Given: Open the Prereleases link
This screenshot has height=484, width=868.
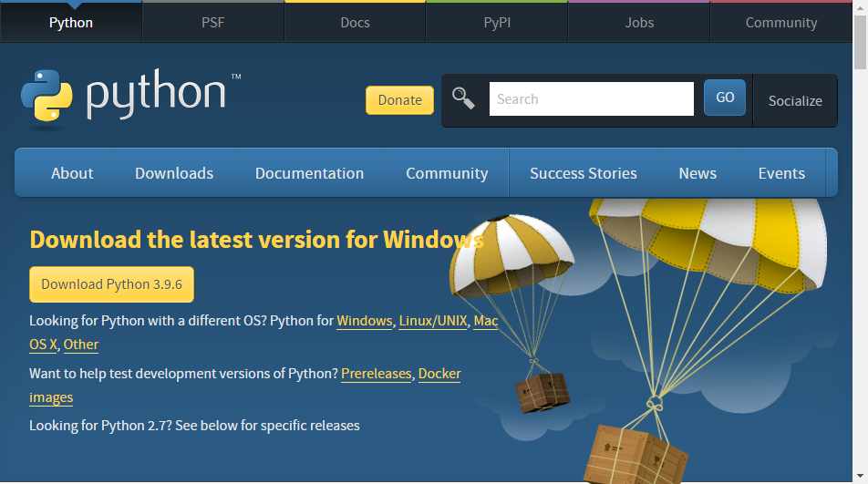Looking at the screenshot, I should coord(376,374).
